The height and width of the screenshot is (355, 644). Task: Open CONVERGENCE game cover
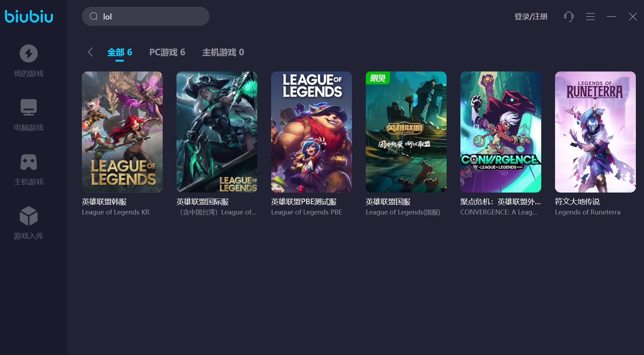(x=501, y=132)
